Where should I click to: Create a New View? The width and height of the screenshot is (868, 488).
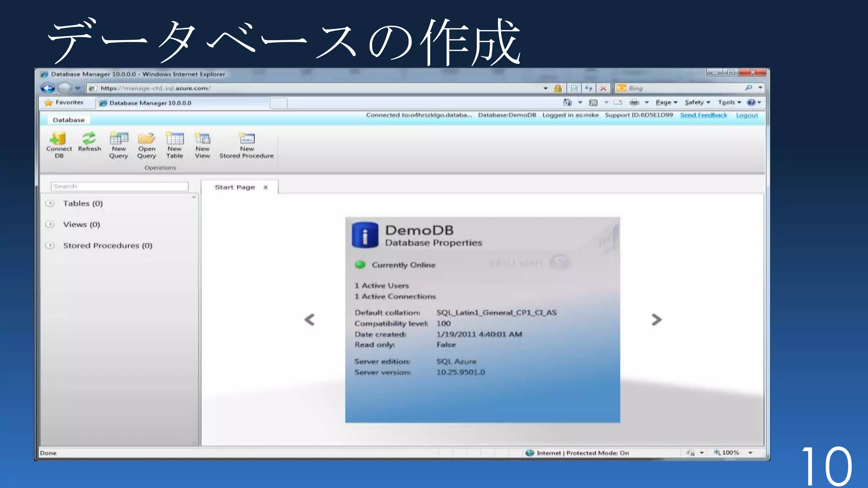203,145
